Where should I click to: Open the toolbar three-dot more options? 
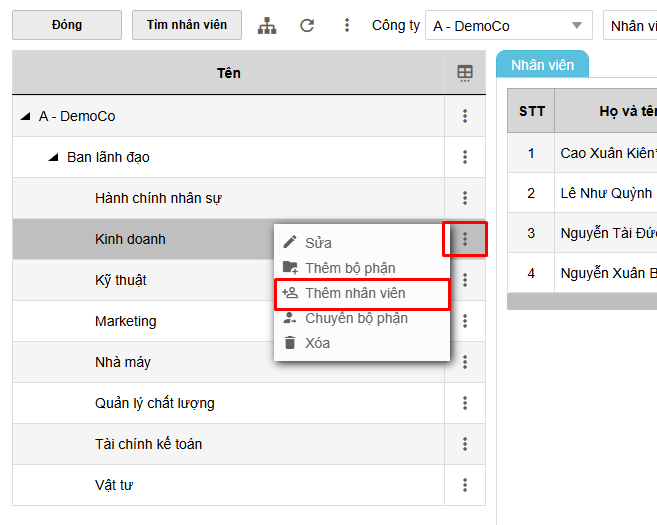click(x=347, y=26)
